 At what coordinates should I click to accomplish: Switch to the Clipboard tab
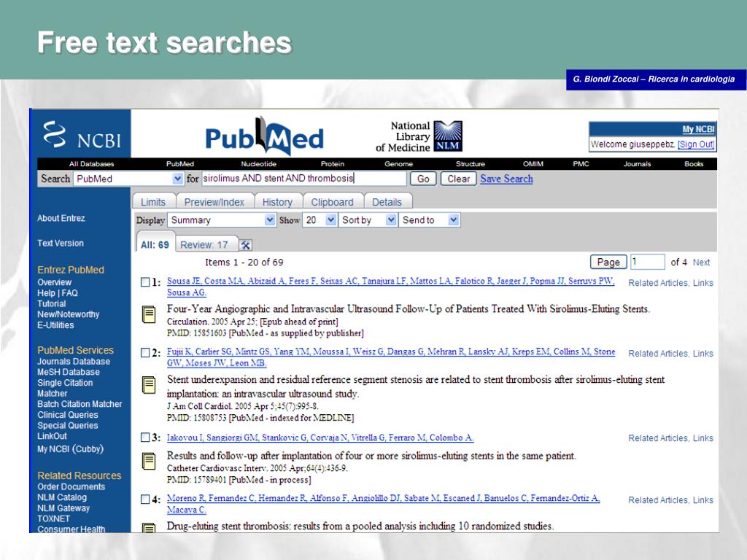333,202
